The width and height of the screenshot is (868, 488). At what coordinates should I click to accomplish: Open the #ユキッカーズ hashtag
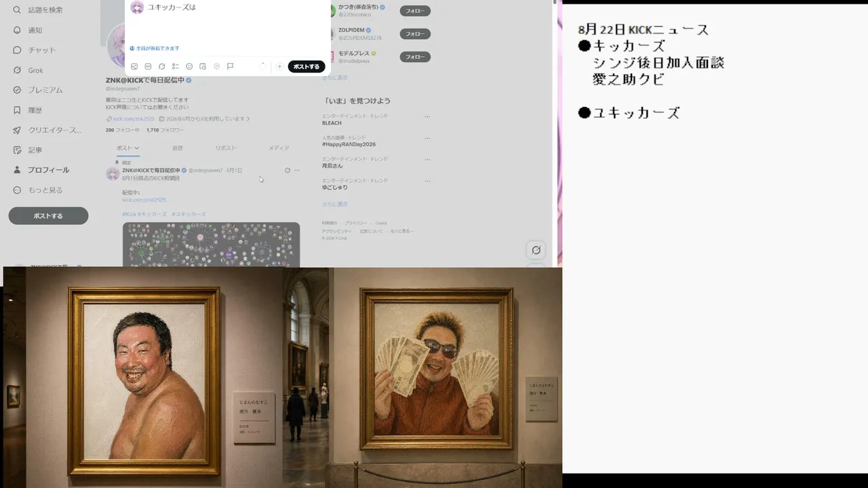pos(189,214)
